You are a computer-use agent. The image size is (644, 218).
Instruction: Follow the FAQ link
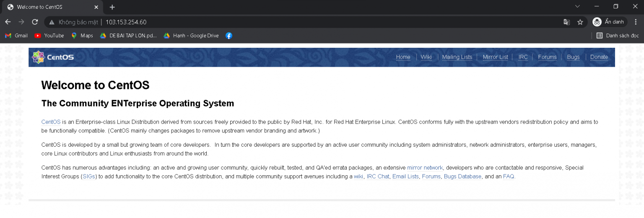tap(509, 176)
